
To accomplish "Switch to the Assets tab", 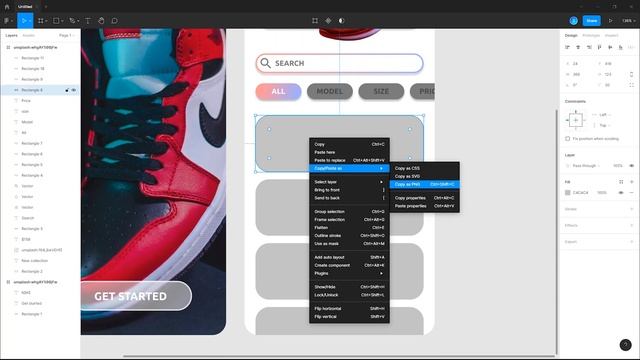I will 29,36.
